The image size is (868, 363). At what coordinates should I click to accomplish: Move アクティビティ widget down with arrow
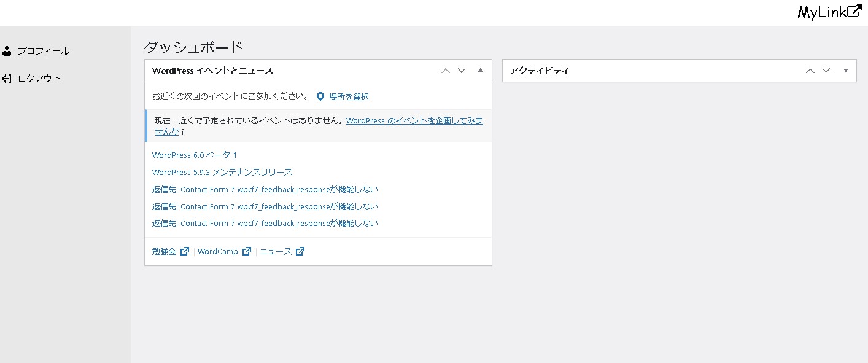tap(826, 71)
